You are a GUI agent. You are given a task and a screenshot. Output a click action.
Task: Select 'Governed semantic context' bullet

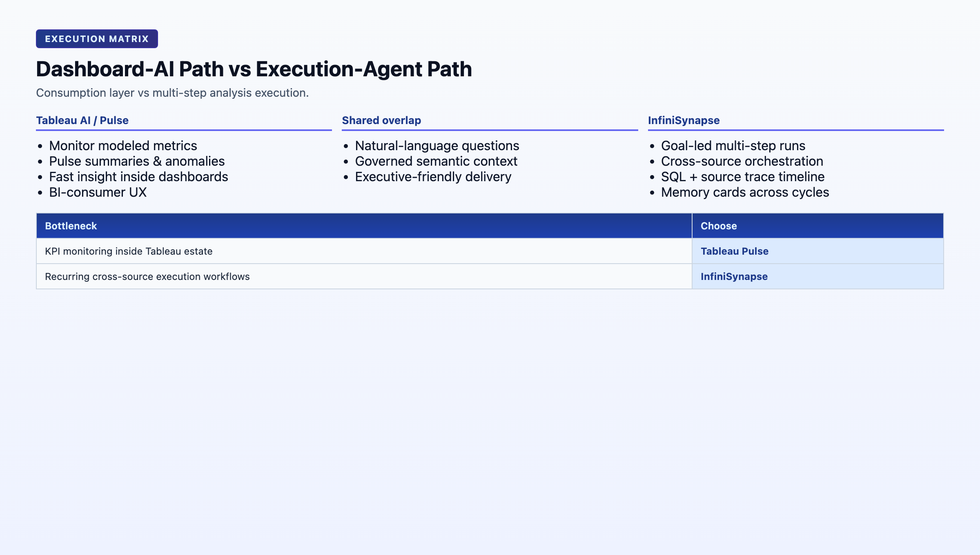tap(436, 161)
